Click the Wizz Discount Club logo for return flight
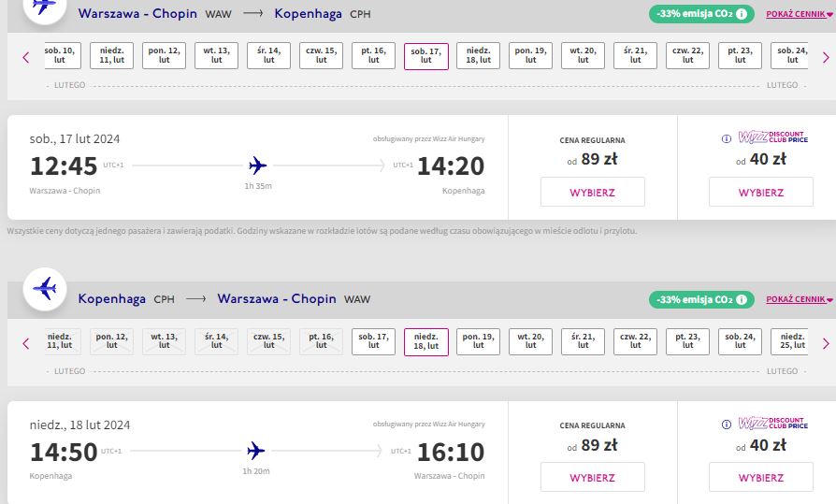The width and height of the screenshot is (836, 504). (x=772, y=424)
